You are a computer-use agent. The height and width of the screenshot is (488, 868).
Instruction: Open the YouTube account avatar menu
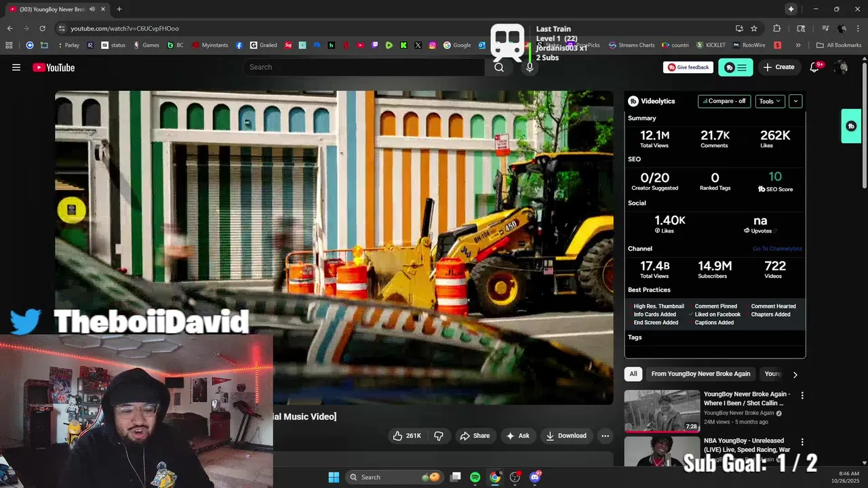click(842, 67)
